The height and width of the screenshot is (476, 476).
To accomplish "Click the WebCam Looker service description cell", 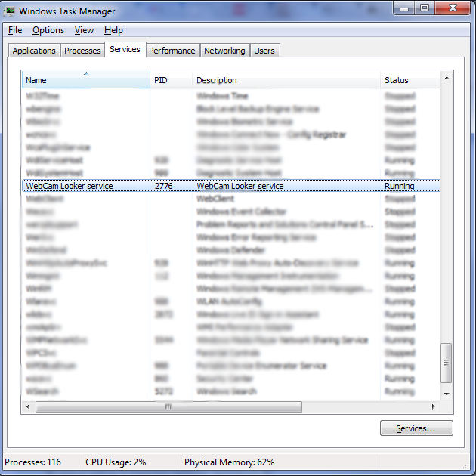I will 240,186.
